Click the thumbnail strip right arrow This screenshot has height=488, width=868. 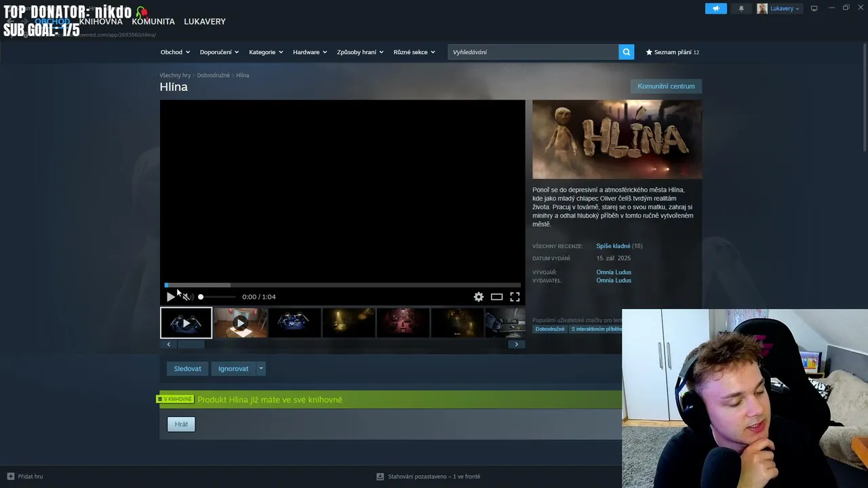516,344
